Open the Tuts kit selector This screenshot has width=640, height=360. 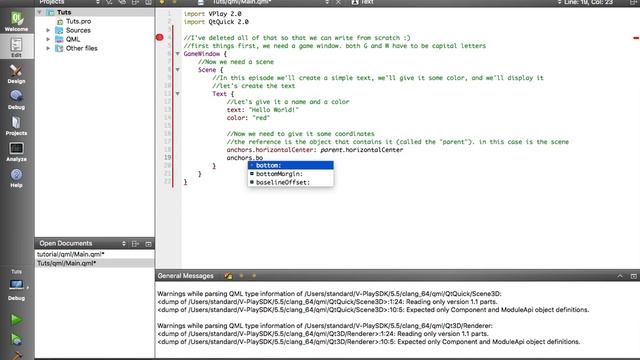pyautogui.click(x=16, y=285)
